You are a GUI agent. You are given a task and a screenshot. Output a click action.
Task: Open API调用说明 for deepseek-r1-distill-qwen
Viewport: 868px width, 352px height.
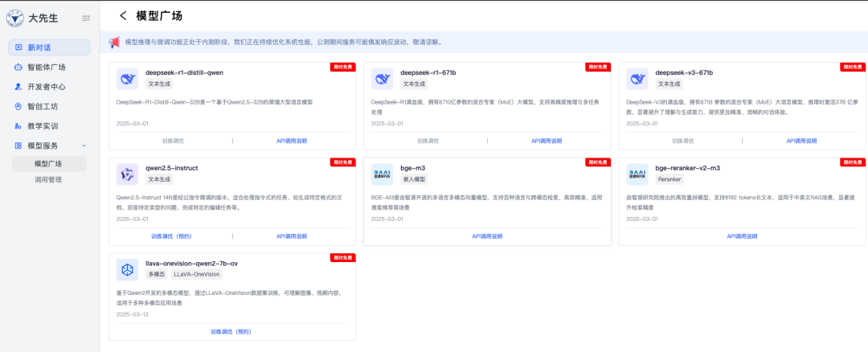coord(292,141)
